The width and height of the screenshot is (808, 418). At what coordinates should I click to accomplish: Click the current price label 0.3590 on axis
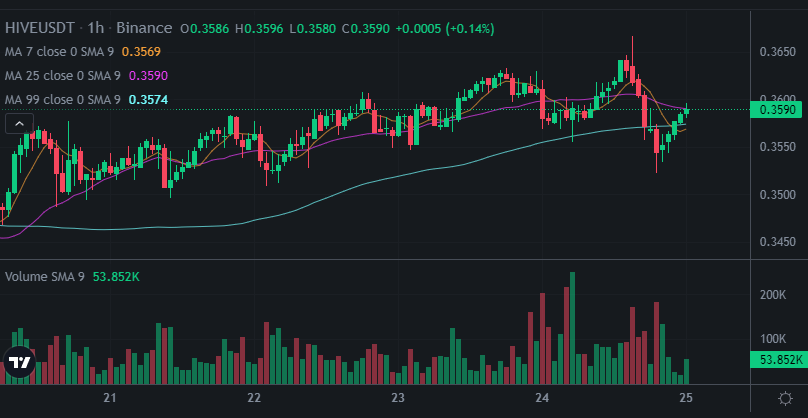tap(778, 110)
